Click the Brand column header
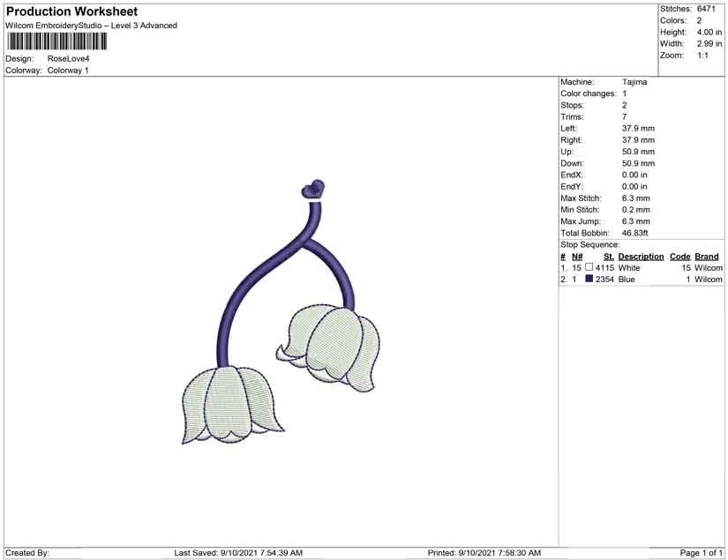This screenshot has height=560, width=728. coord(707,257)
